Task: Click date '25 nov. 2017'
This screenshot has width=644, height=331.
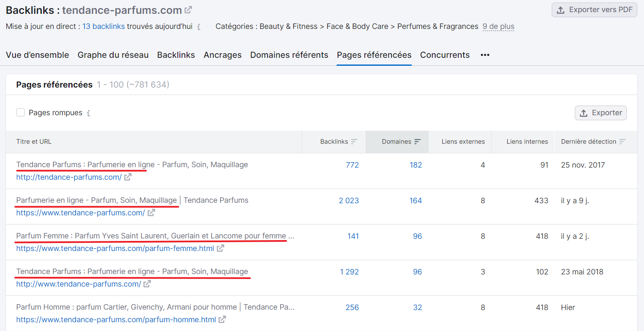Action: point(583,165)
